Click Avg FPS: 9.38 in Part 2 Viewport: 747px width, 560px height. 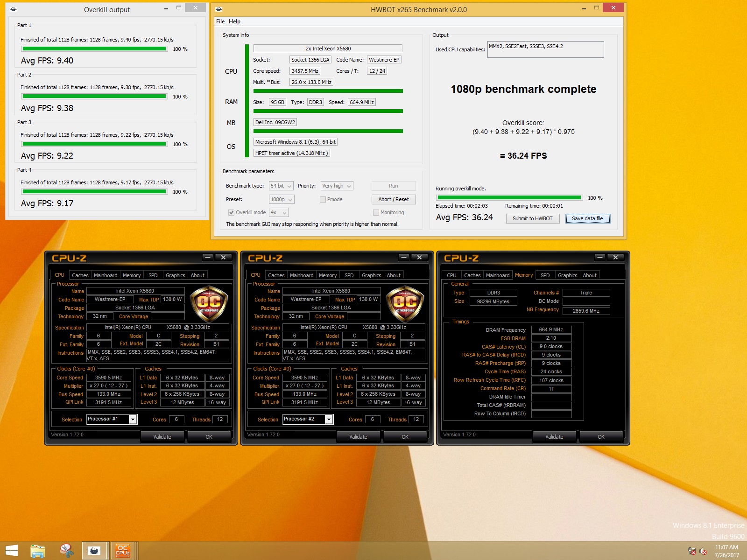pyautogui.click(x=47, y=108)
